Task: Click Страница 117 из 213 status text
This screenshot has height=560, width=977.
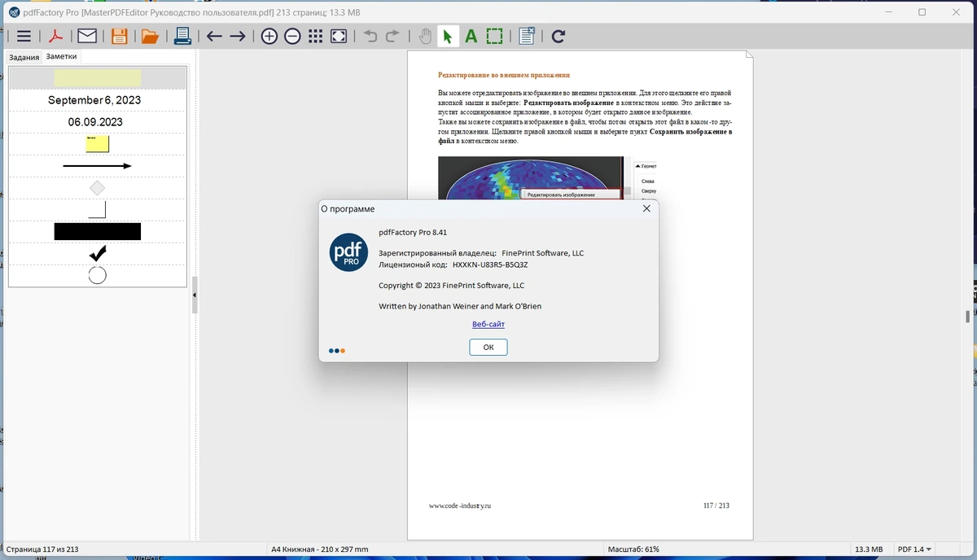Action: (x=42, y=549)
